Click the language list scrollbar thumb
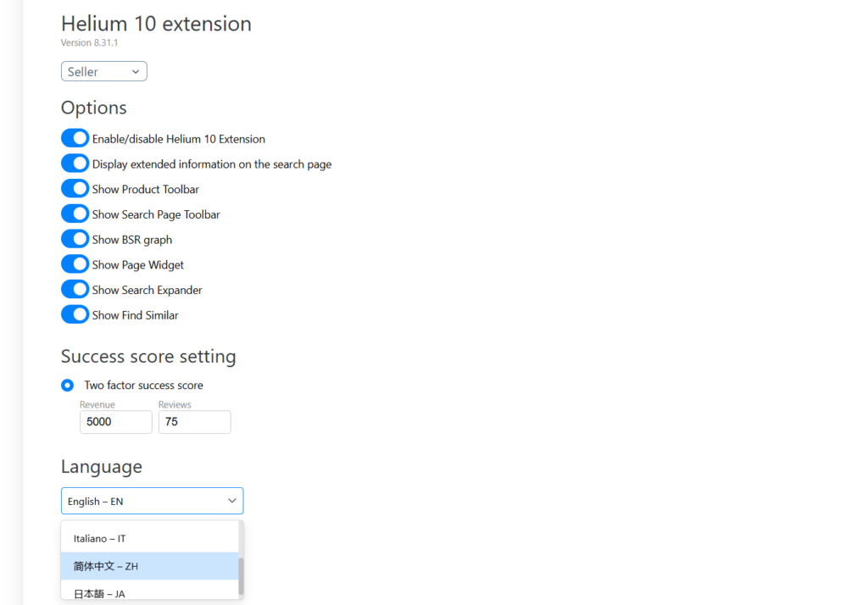Viewport: 868px width, 605px height. 241,576
